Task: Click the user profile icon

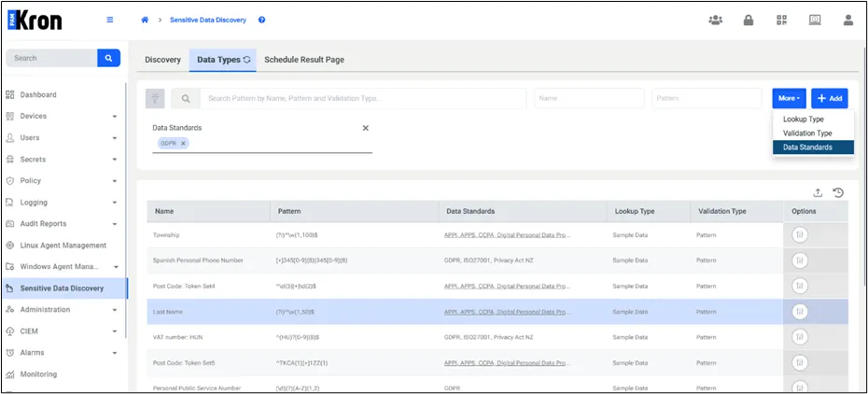Action: click(x=848, y=21)
